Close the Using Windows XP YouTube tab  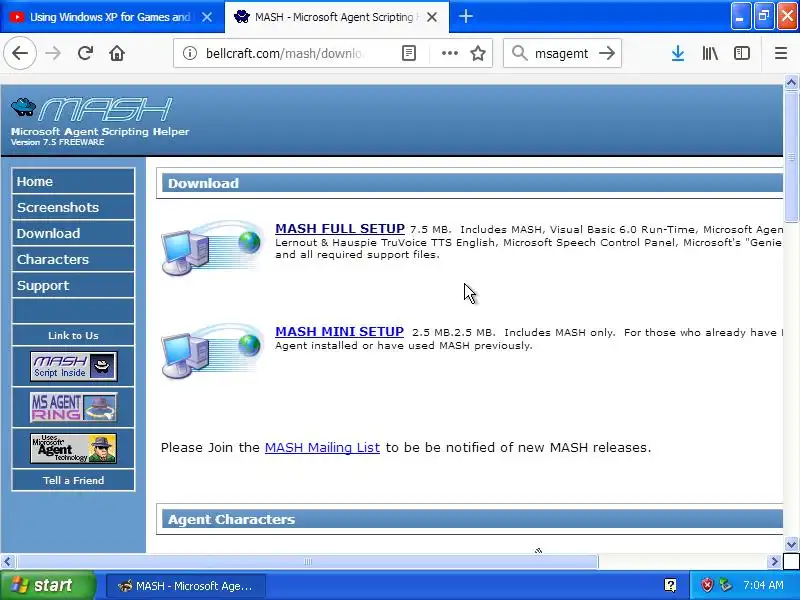[207, 17]
